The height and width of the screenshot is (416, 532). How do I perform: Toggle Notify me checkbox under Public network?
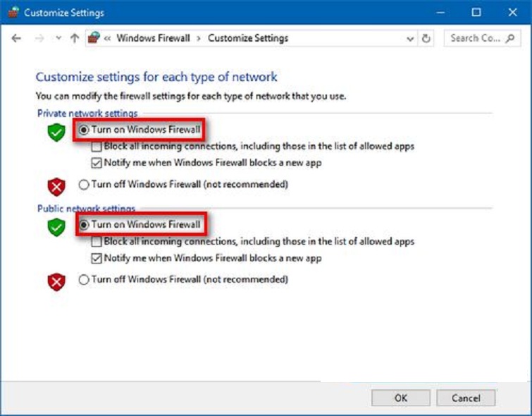tap(97, 258)
